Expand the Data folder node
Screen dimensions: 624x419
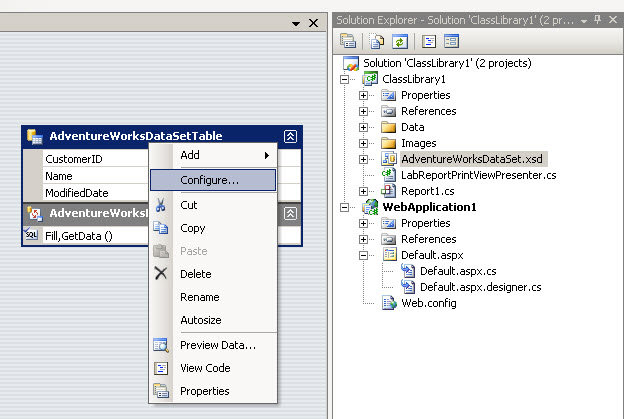363,127
